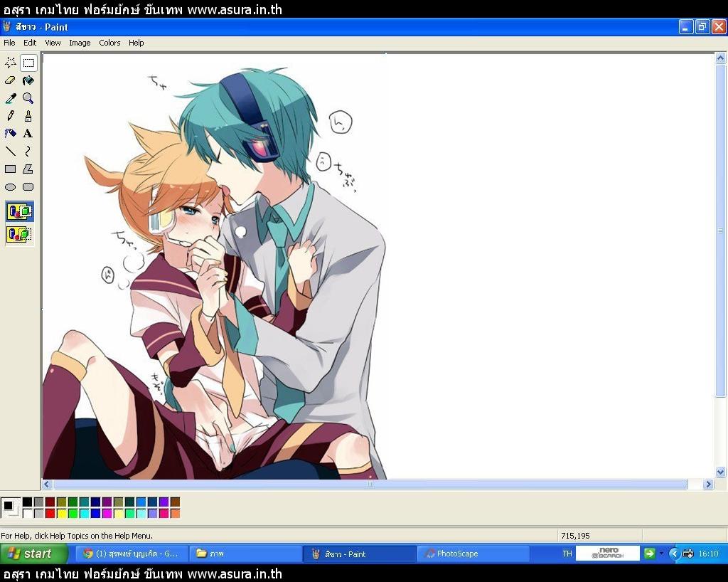Click the 16:10 system clock
This screenshot has height=582, width=728.
click(x=709, y=554)
